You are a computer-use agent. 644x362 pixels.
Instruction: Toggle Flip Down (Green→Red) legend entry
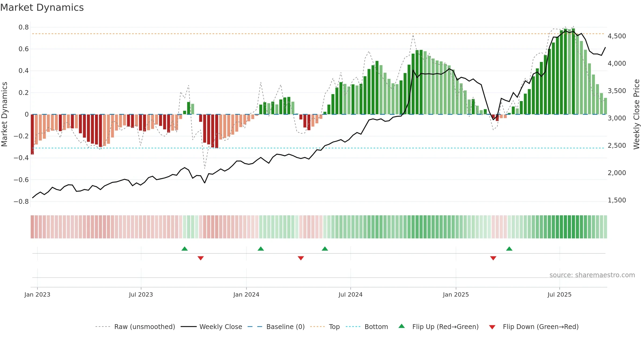point(534,327)
